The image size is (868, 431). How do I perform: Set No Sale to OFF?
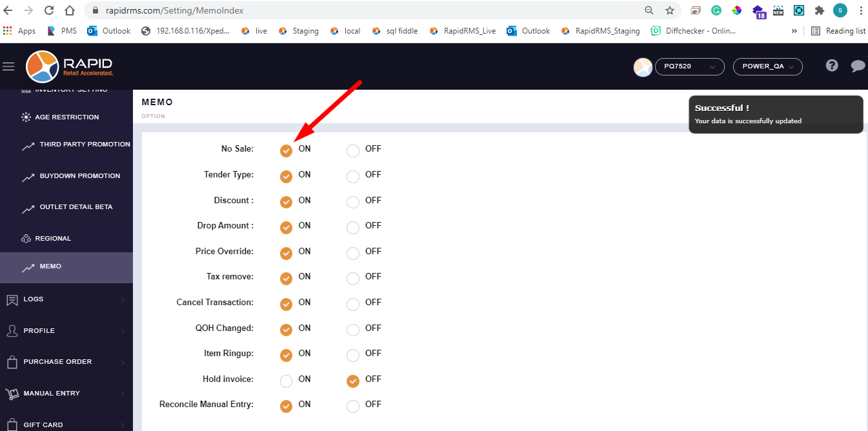[353, 151]
